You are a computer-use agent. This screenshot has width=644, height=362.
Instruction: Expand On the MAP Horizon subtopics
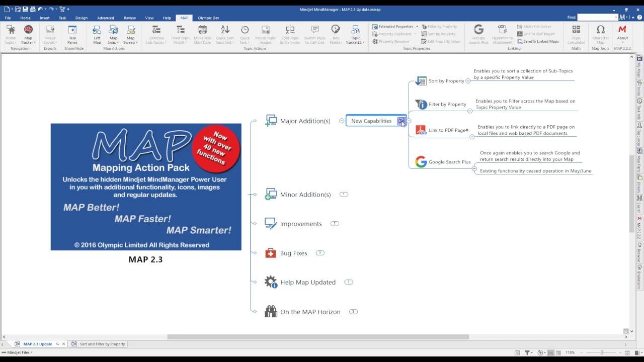(353, 312)
